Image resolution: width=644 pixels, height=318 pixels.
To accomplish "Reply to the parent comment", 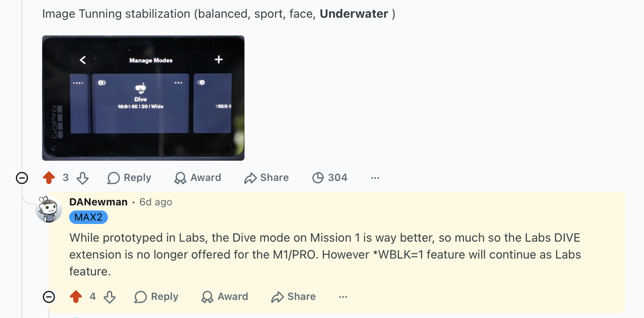I will click(x=129, y=177).
